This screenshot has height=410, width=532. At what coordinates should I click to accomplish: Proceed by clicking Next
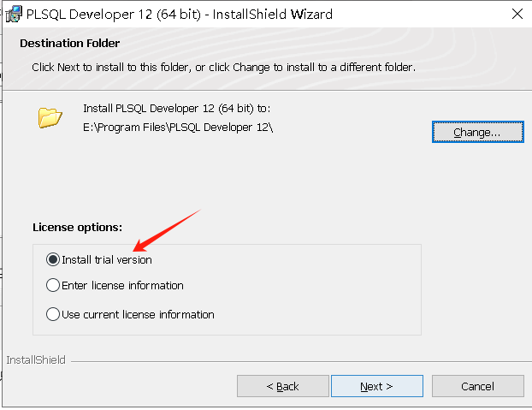pos(376,386)
